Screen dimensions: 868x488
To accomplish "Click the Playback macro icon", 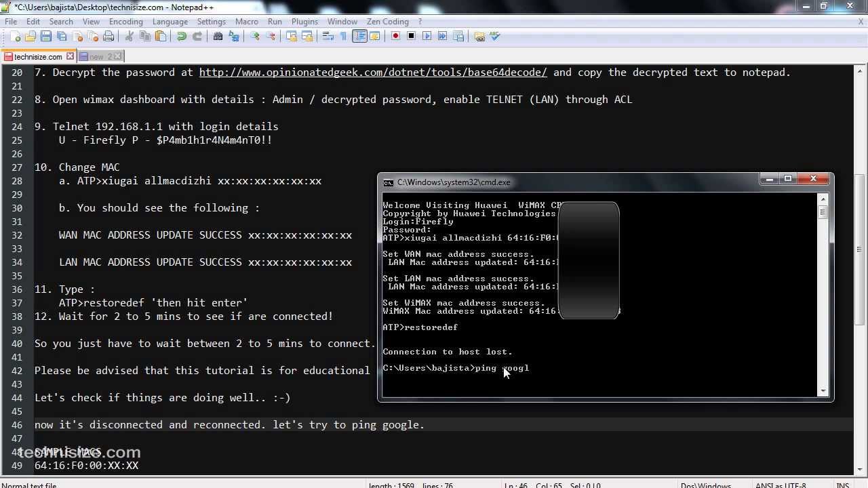I will pyautogui.click(x=427, y=36).
